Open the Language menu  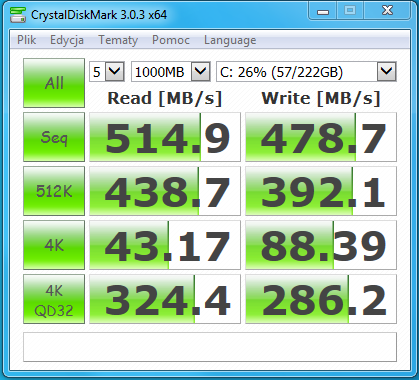(230, 40)
